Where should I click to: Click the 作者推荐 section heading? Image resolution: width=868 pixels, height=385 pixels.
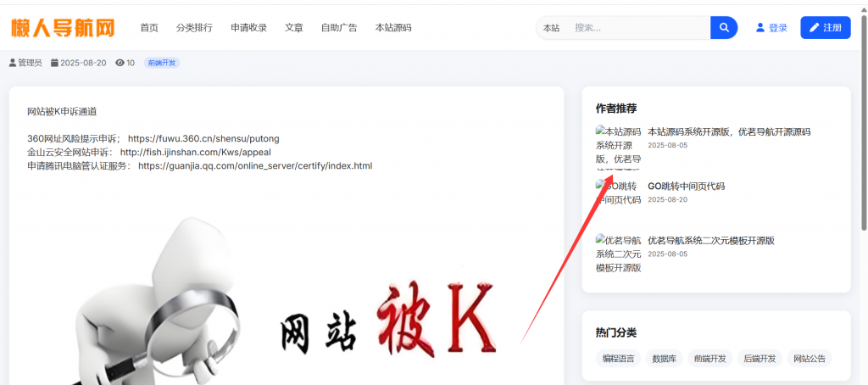click(616, 108)
